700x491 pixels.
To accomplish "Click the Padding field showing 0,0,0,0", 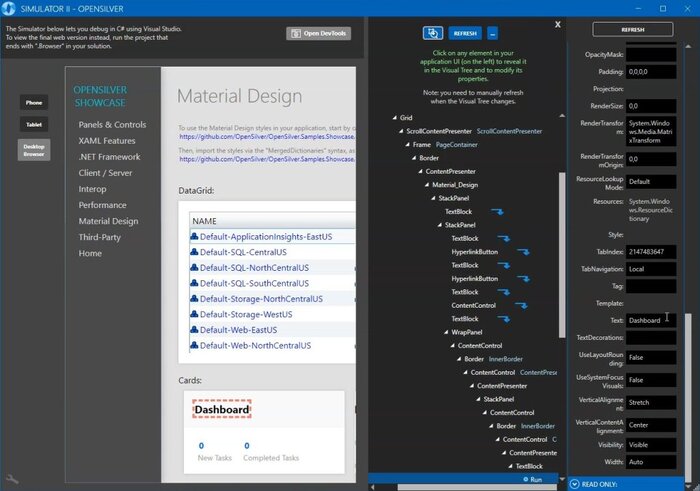I will 651,72.
